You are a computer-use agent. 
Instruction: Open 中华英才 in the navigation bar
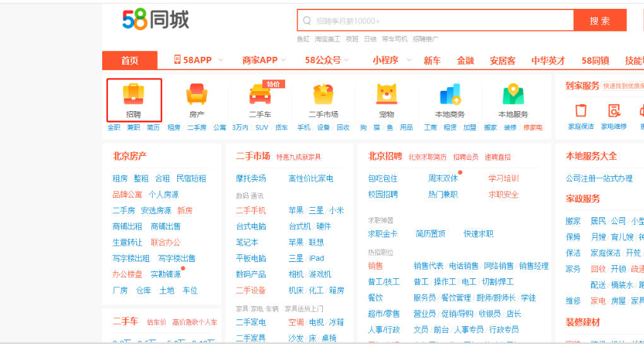pyautogui.click(x=548, y=61)
